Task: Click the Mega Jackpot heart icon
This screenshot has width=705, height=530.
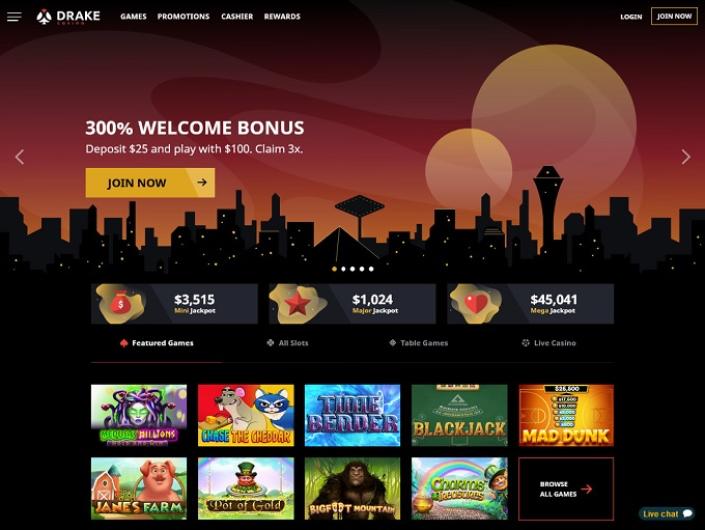Action: click(476, 303)
